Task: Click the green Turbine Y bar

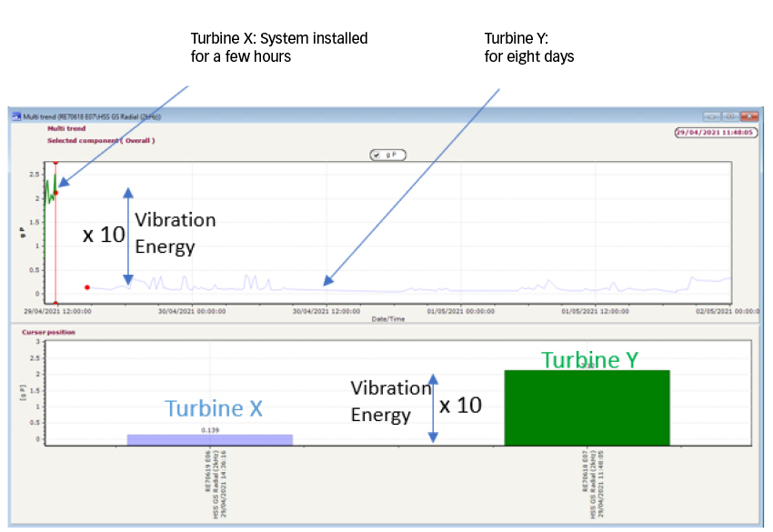Action: (x=587, y=408)
